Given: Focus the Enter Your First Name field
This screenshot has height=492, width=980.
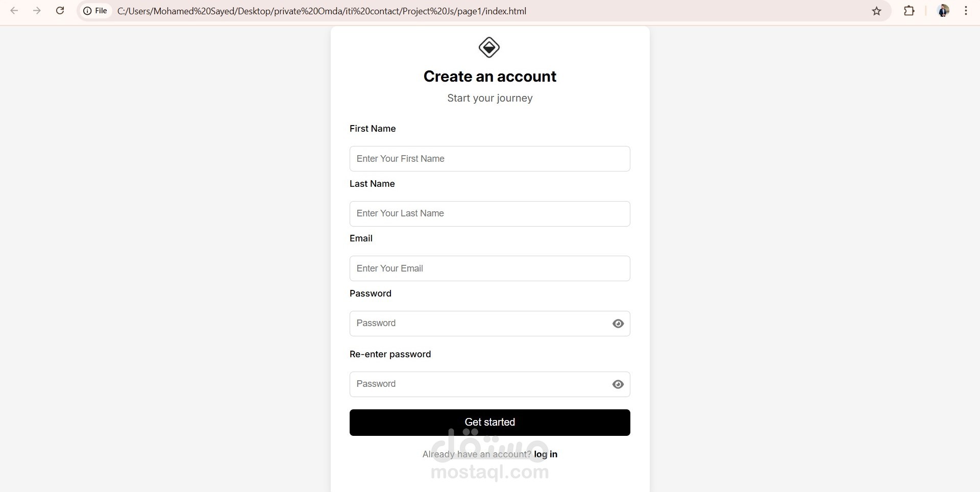Looking at the screenshot, I should pyautogui.click(x=490, y=159).
